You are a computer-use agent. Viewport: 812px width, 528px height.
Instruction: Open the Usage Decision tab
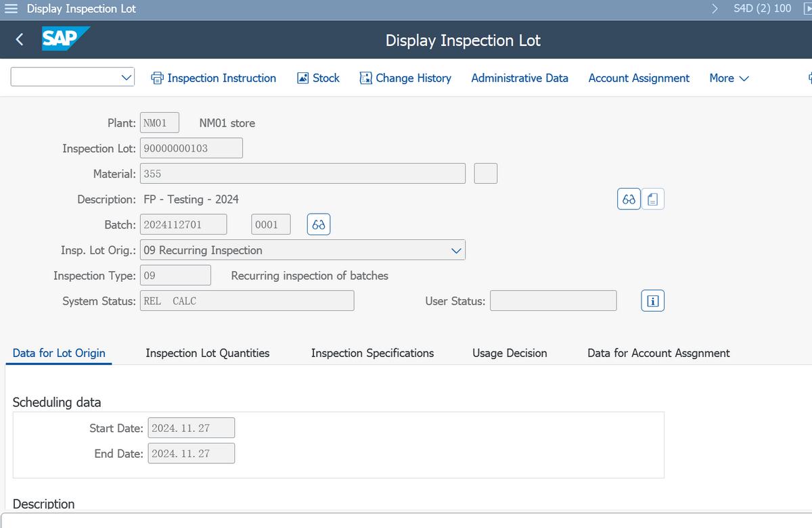click(x=510, y=353)
